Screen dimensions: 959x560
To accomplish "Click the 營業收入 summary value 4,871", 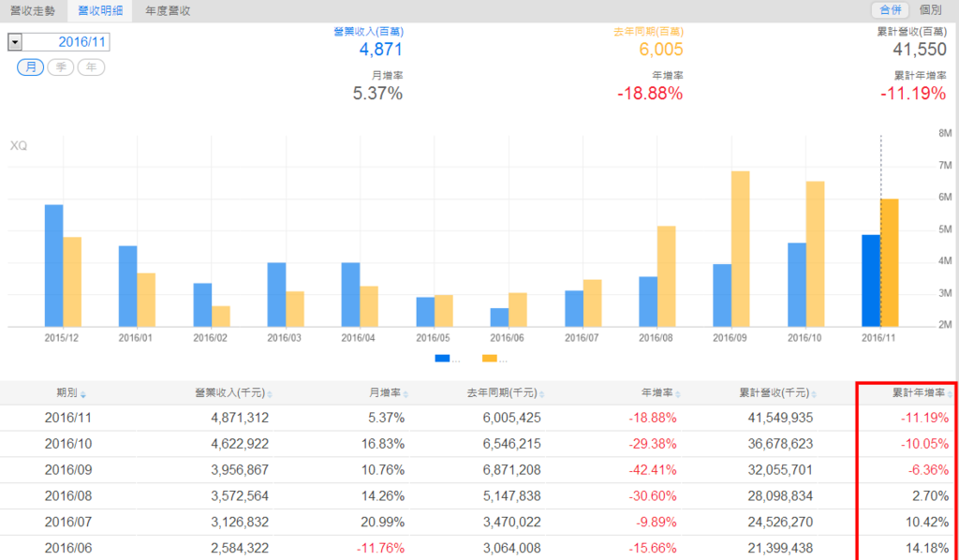I will [381, 50].
